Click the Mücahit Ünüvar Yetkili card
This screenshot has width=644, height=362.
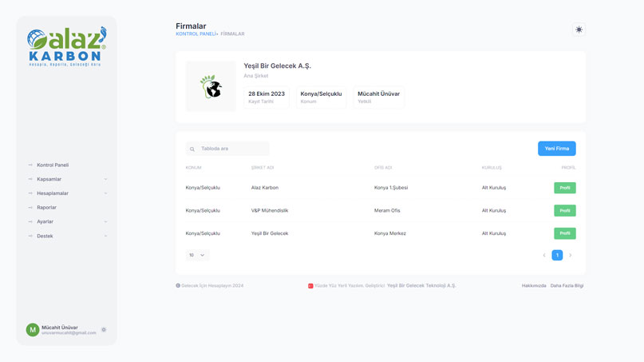[379, 97]
